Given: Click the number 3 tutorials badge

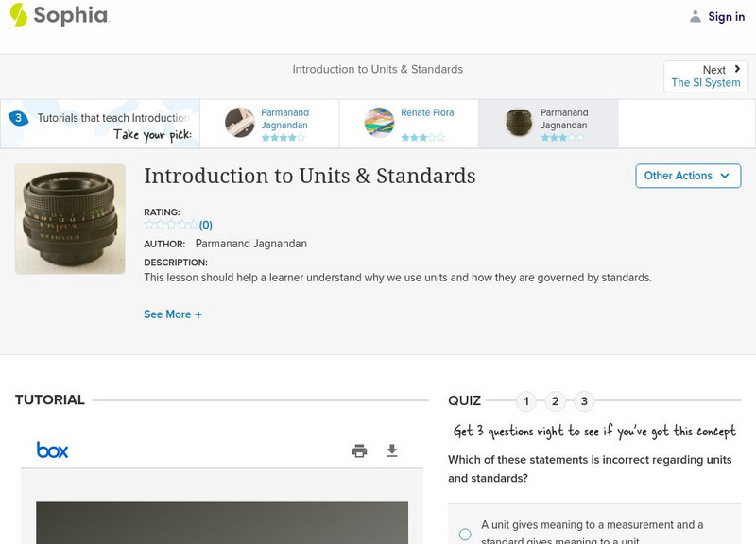Looking at the screenshot, I should tap(18, 118).
